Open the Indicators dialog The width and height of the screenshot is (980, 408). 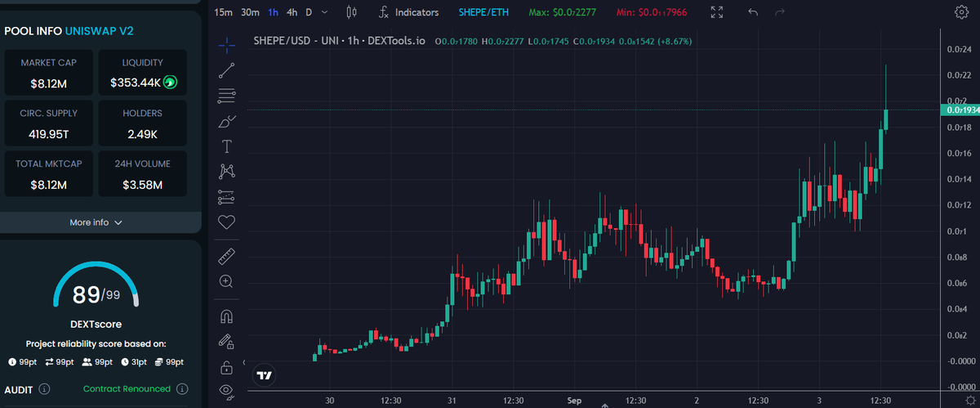(x=409, y=12)
